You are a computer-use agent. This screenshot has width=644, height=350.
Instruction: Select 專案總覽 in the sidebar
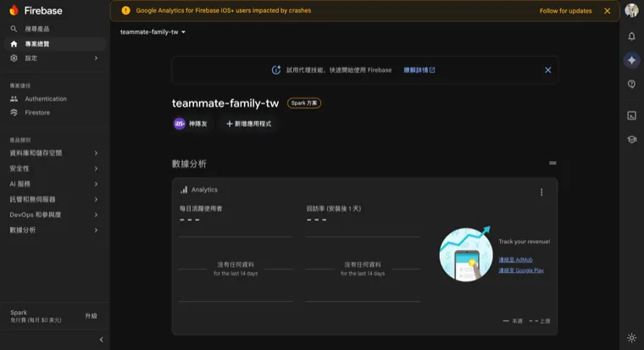[x=54, y=44]
